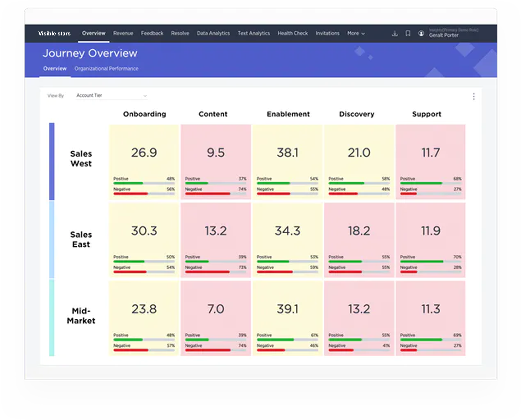Expand the More navigation dropdown
This screenshot has height=420, width=521.
pos(356,33)
